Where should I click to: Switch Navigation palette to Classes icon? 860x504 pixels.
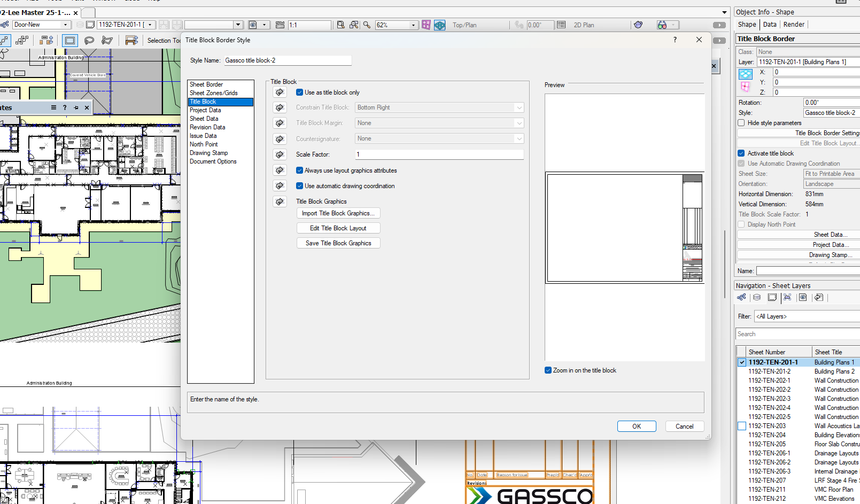(741, 298)
